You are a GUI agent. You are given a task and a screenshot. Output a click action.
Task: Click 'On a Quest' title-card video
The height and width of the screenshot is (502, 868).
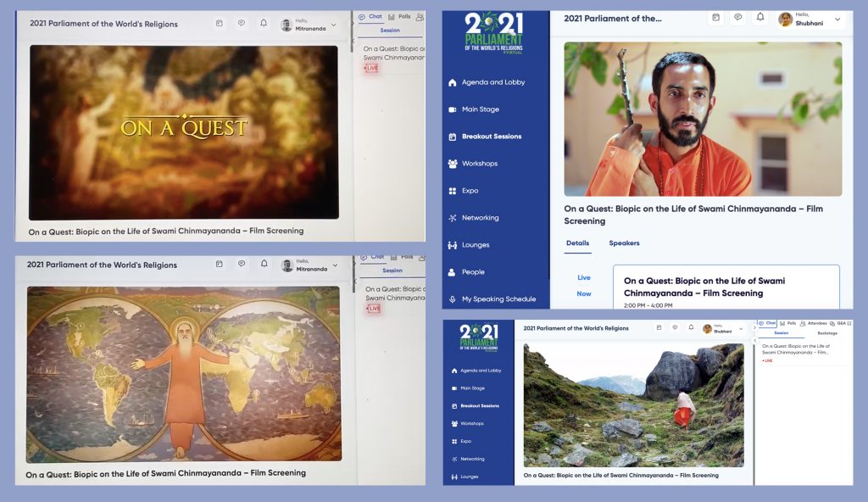184,132
